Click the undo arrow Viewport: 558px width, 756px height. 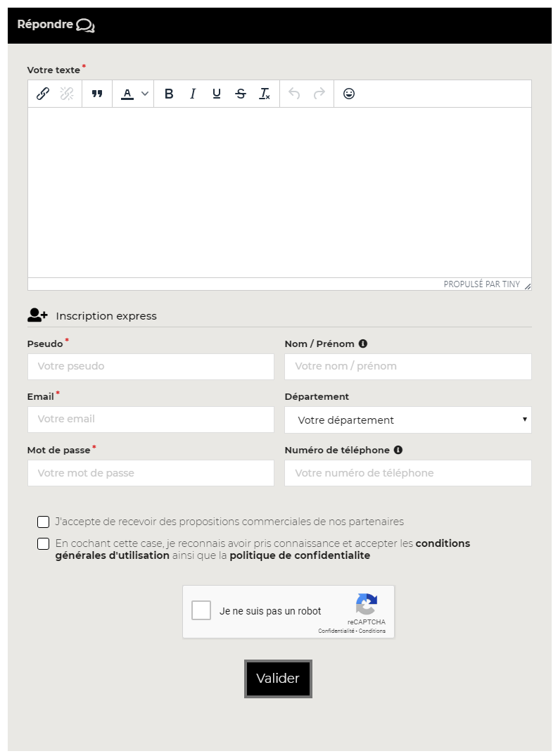pyautogui.click(x=295, y=94)
